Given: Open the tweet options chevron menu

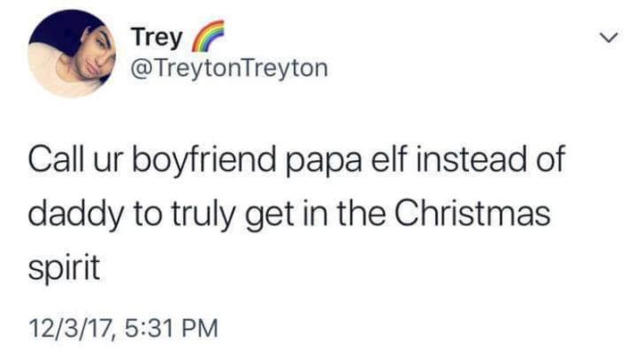Looking at the screenshot, I should (608, 38).
